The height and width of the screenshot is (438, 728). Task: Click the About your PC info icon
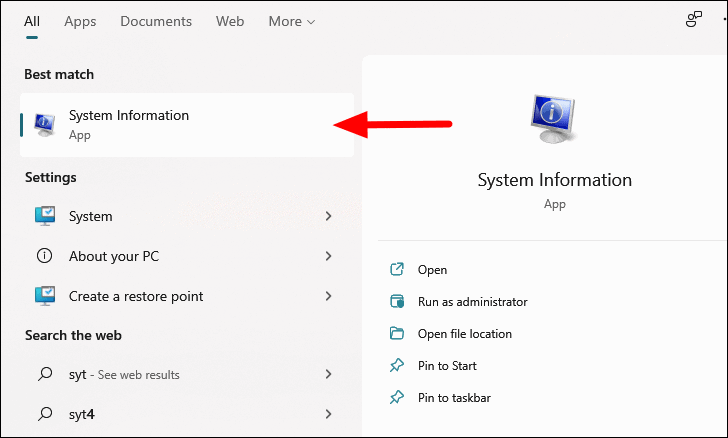45,255
